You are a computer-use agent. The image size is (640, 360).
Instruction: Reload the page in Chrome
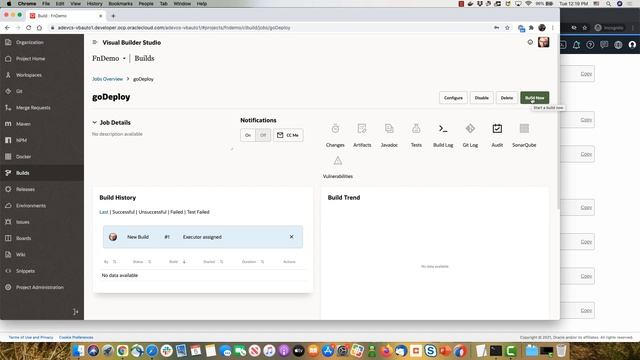point(29,28)
